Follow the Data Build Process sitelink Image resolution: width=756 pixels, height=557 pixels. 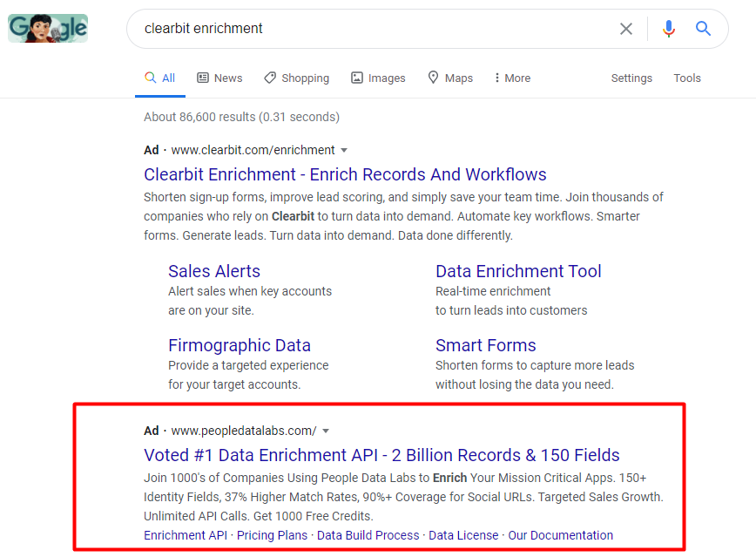(368, 535)
